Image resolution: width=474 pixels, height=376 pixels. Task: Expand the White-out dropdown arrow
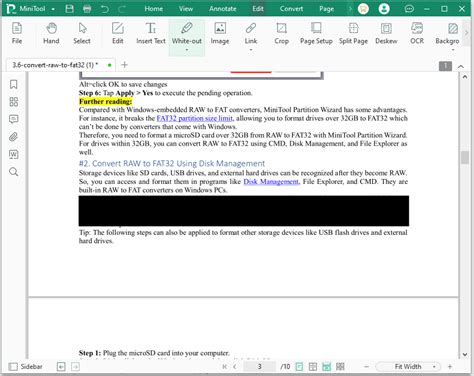[x=187, y=50]
